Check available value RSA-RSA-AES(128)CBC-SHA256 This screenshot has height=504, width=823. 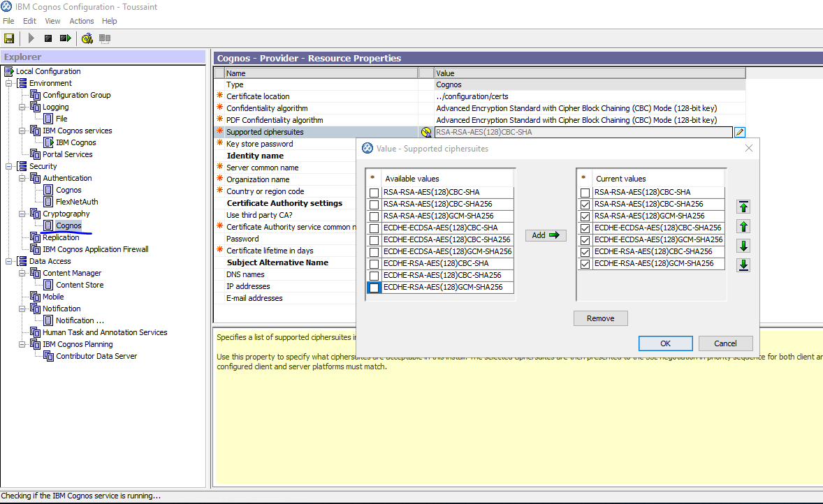point(374,205)
